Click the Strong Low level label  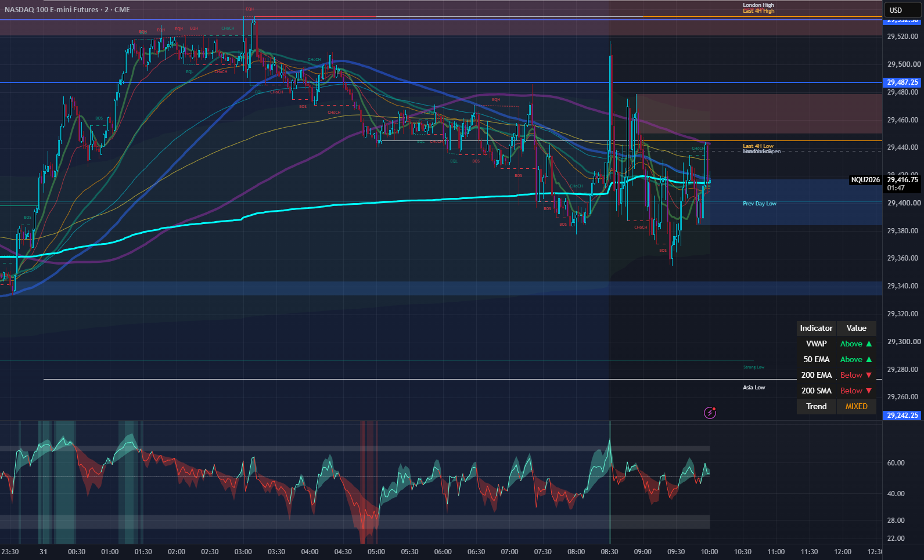tap(754, 367)
